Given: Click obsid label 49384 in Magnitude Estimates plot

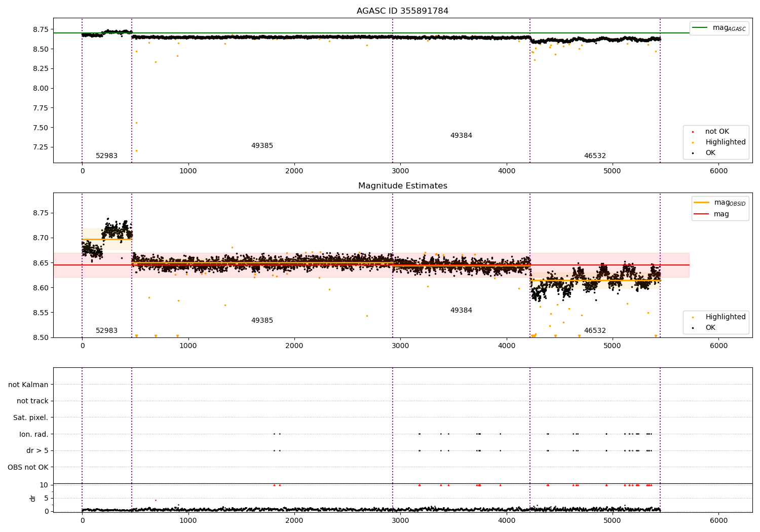Looking at the screenshot, I should pyautogui.click(x=461, y=311).
